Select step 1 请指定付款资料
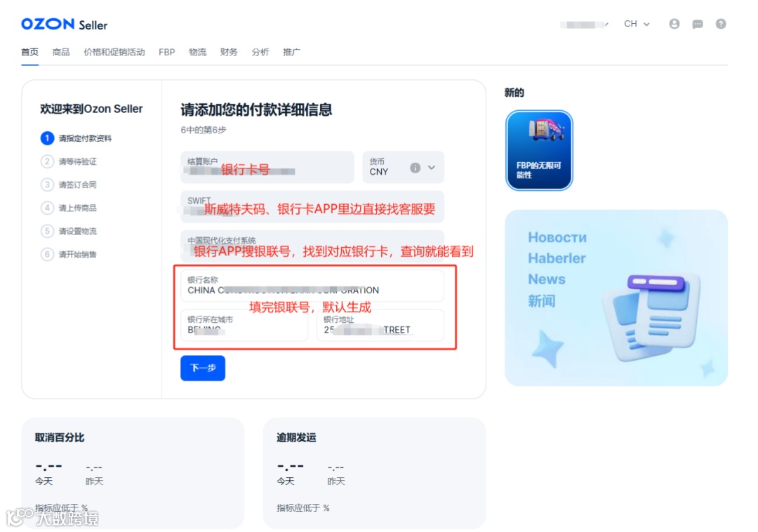This screenshot has height=532, width=758. 76,138
